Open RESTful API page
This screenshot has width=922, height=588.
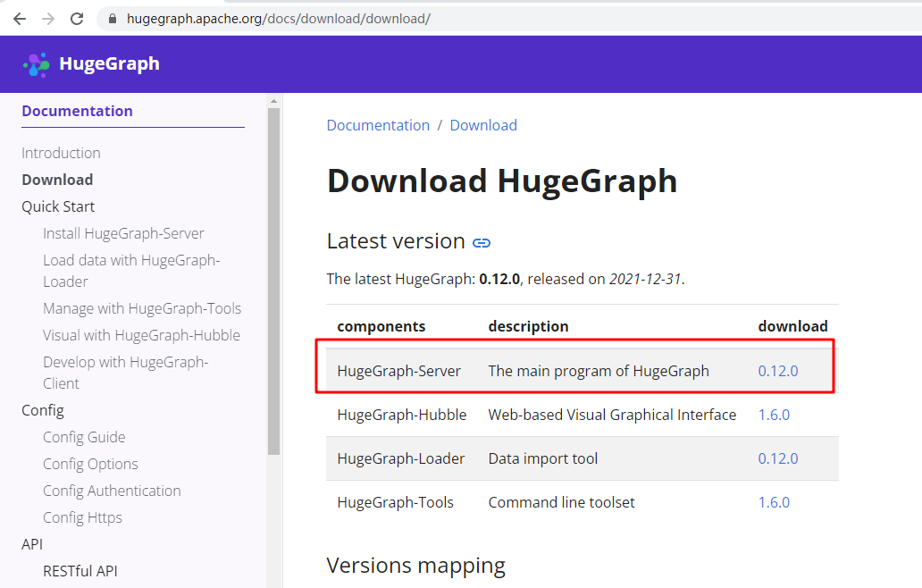80,571
